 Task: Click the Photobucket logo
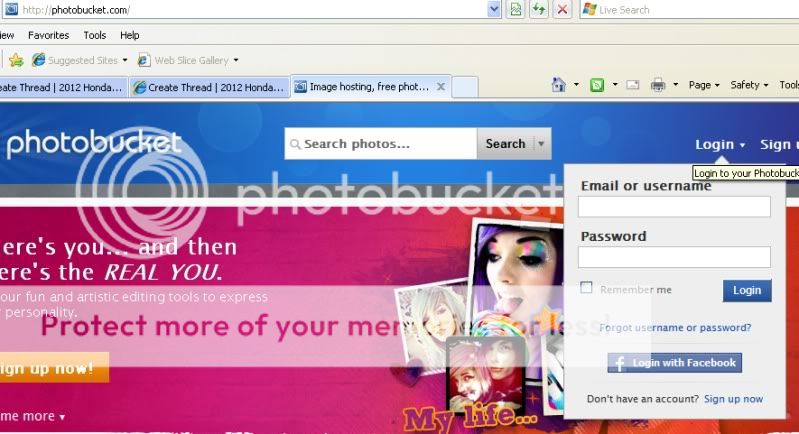point(94,142)
